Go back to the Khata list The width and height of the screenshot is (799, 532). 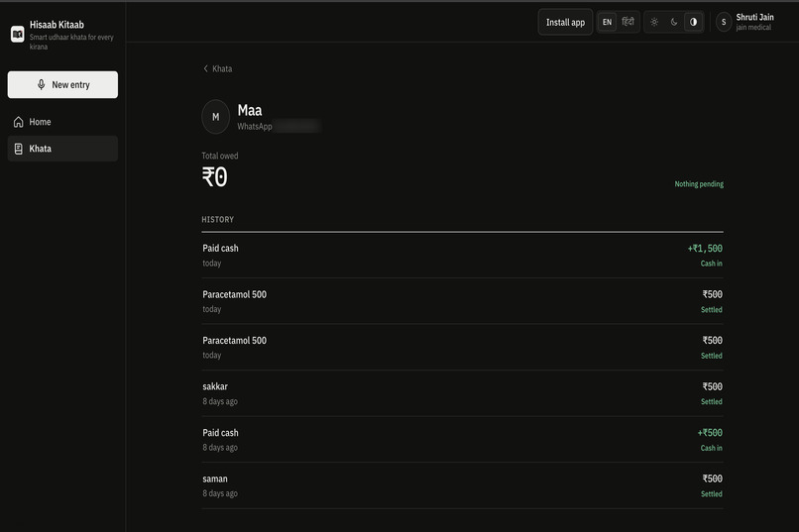click(217, 68)
